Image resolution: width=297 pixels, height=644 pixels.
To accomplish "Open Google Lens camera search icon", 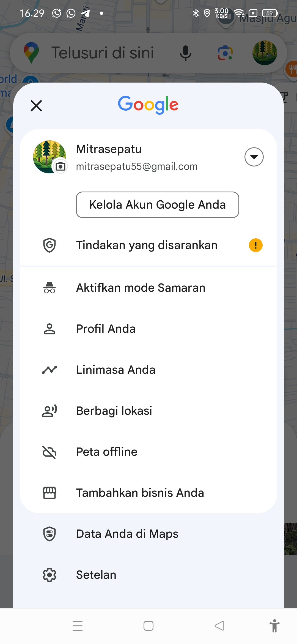I will 225,53.
